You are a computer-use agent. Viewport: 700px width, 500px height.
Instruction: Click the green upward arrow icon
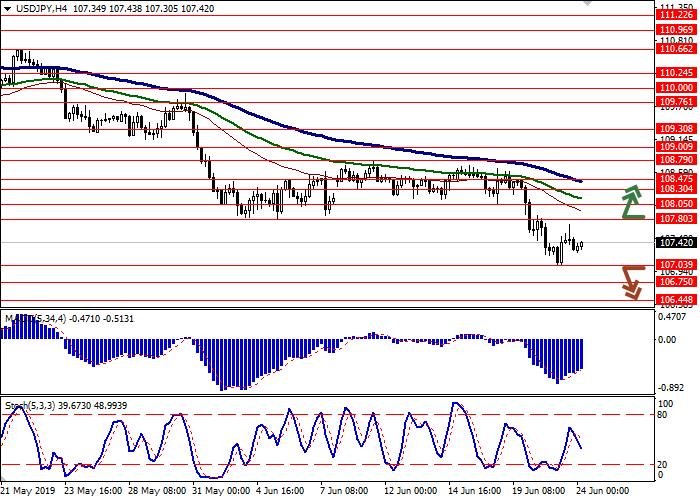[631, 202]
